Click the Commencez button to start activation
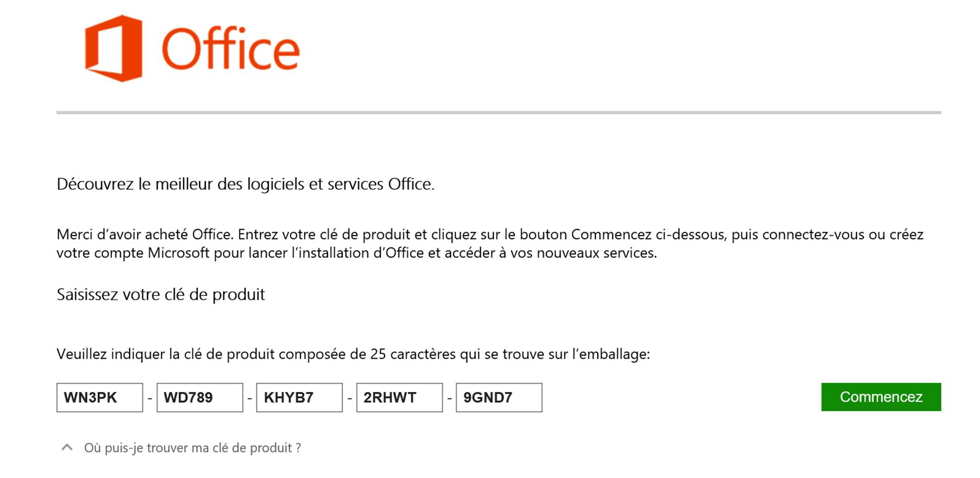Viewport: 980px width, 478px height. point(881,397)
